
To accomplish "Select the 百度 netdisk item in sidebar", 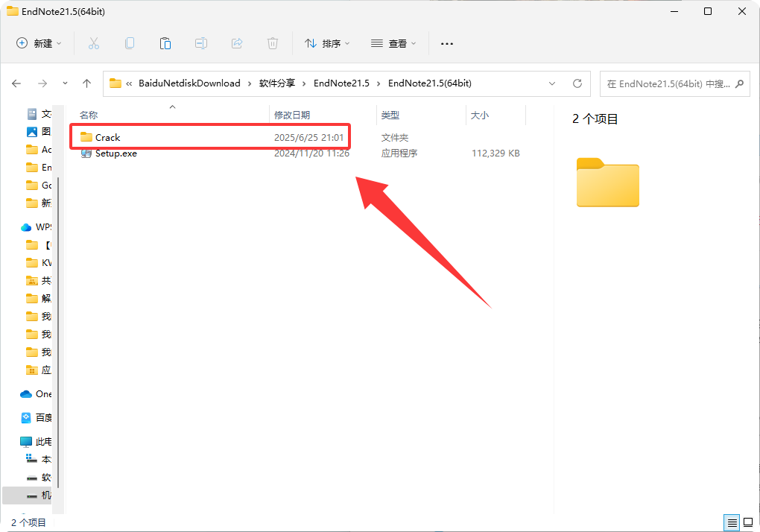I will 37,418.
